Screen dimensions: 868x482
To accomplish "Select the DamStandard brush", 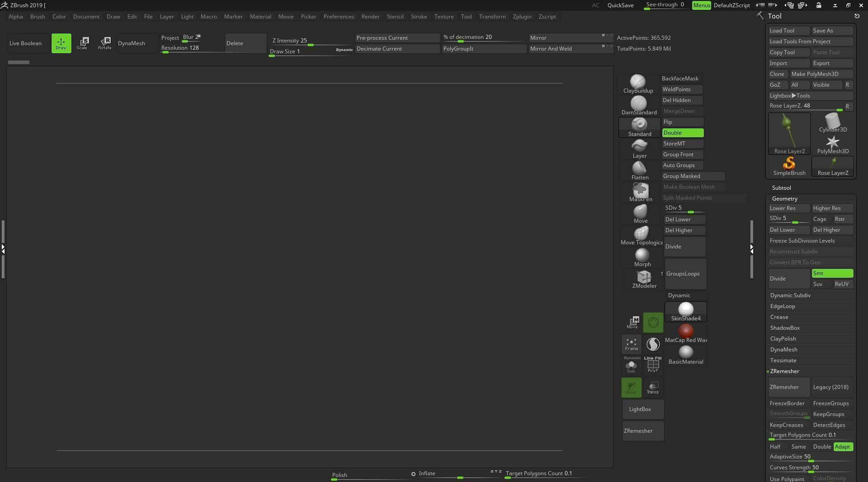I will [x=639, y=106].
